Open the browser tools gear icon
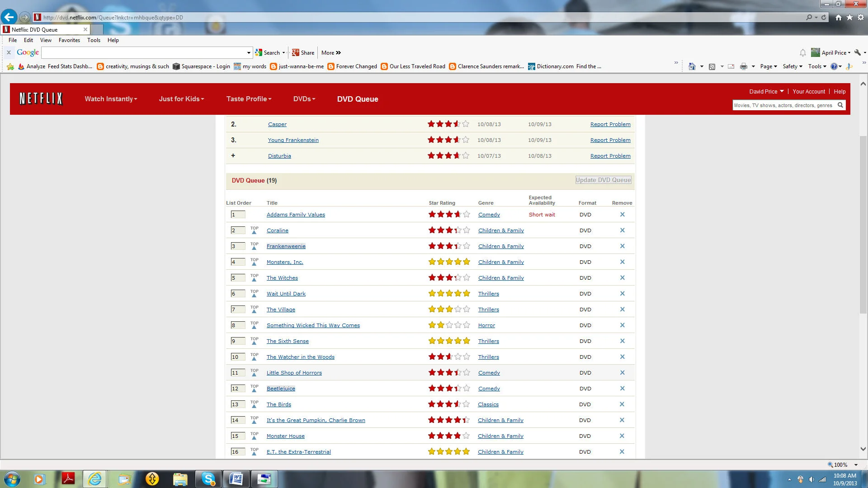Viewport: 868px width, 488px height. click(x=860, y=17)
